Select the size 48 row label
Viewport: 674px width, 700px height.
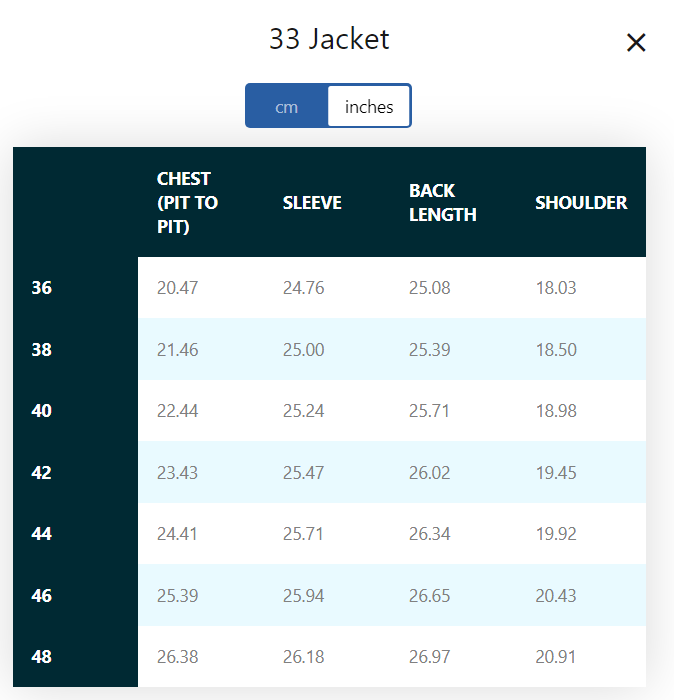point(42,657)
